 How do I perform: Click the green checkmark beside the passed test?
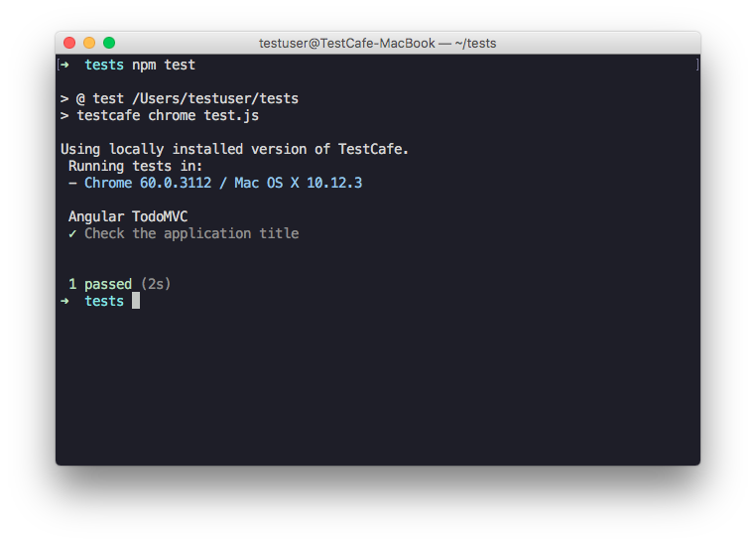click(72, 233)
